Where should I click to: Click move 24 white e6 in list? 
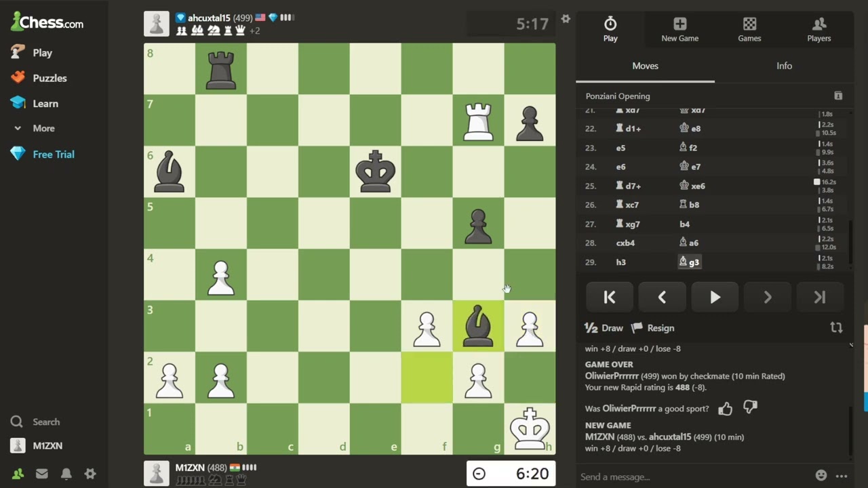(x=620, y=167)
